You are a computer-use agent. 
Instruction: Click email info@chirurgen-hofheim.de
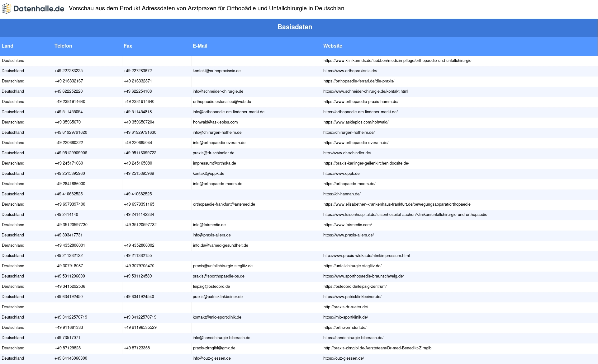[217, 133]
